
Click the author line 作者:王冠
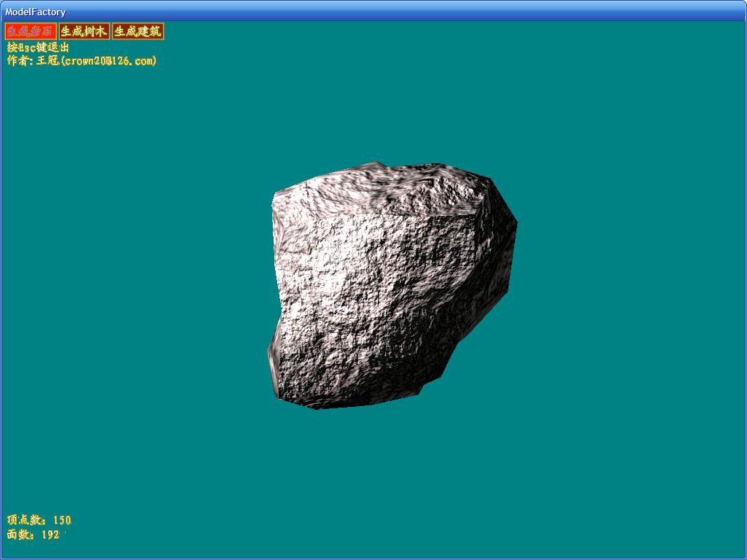(82, 61)
